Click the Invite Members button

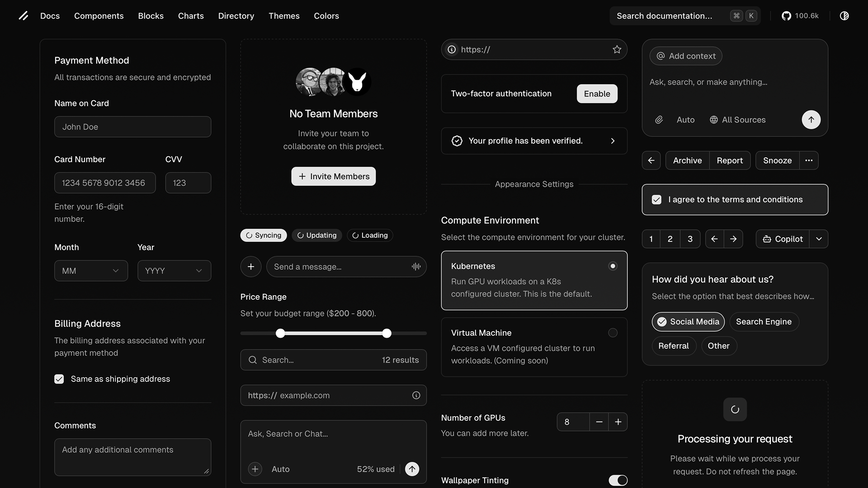point(333,176)
